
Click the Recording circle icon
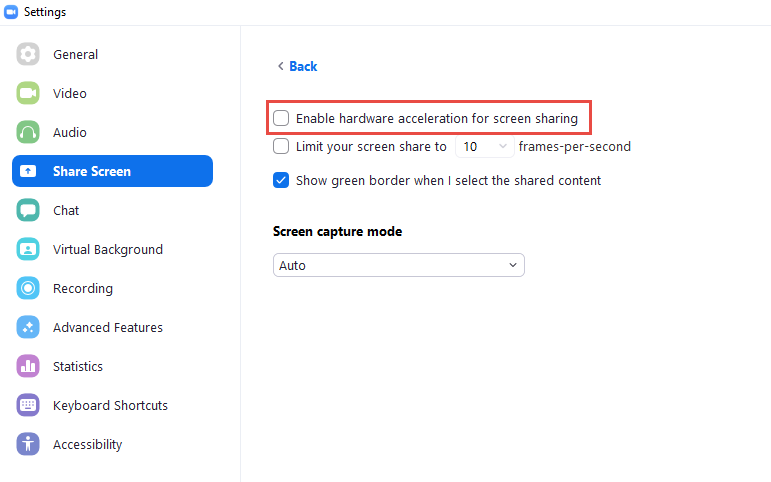[28, 288]
